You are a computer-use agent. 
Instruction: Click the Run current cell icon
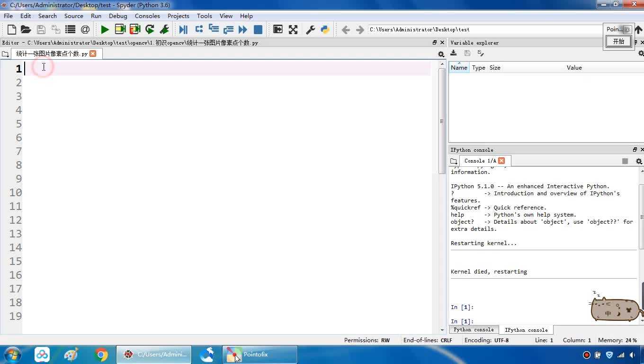[120, 29]
